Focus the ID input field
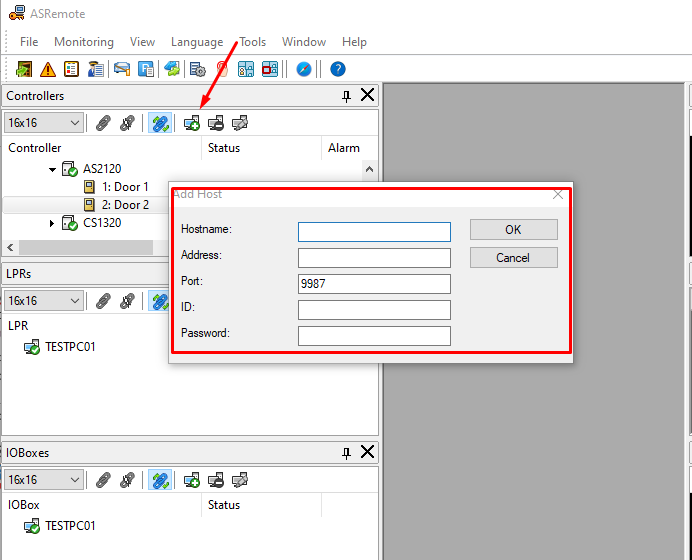Image resolution: width=692 pixels, height=560 pixels. [374, 310]
